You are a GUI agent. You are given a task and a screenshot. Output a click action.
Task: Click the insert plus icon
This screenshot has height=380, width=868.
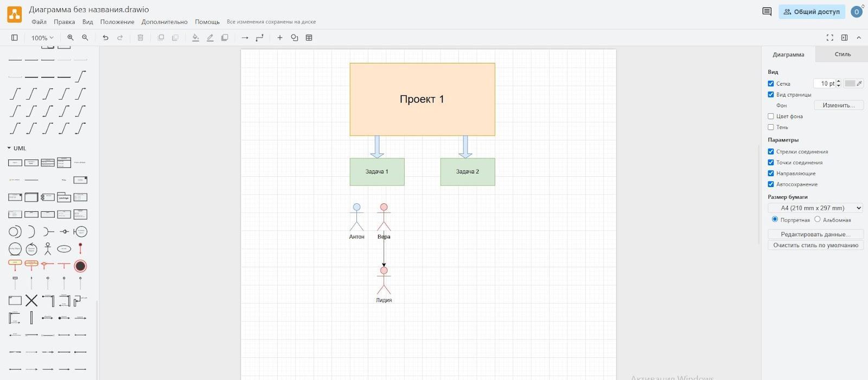(280, 37)
